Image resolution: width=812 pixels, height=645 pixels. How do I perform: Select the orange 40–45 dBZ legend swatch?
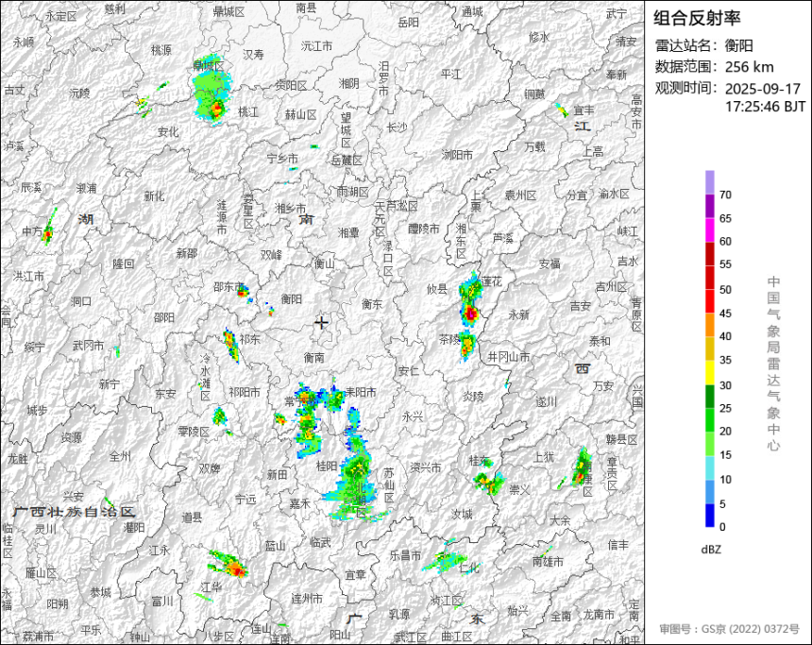[709, 325]
